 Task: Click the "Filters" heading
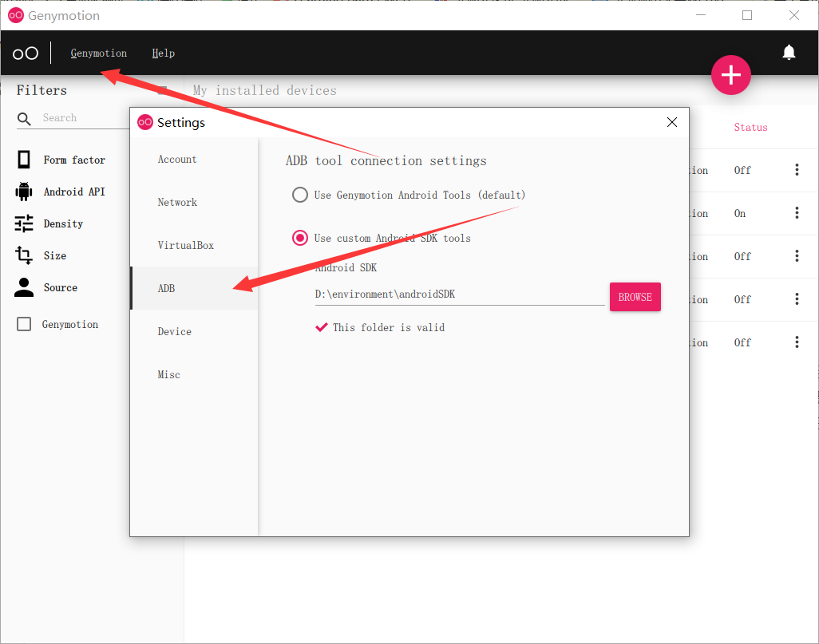click(42, 90)
